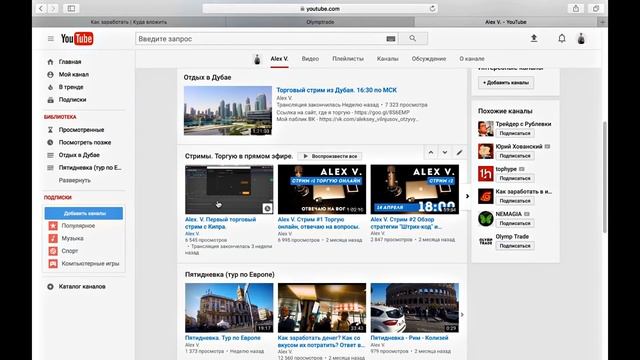Screen dimensions: 640x360
Task: Select the Alex V. channel home tab
Action: (279, 59)
